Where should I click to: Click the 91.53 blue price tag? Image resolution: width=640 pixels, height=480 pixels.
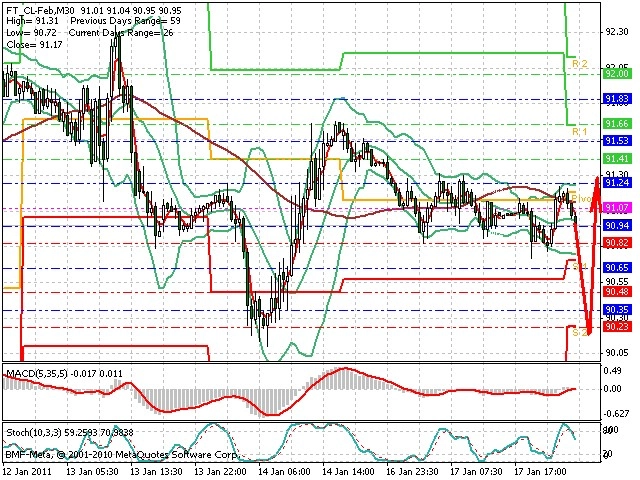[617, 141]
